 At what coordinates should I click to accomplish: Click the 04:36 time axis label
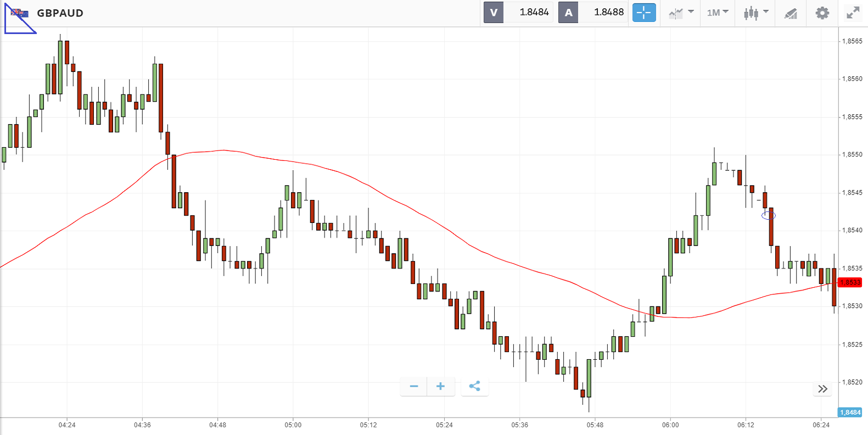click(x=142, y=425)
